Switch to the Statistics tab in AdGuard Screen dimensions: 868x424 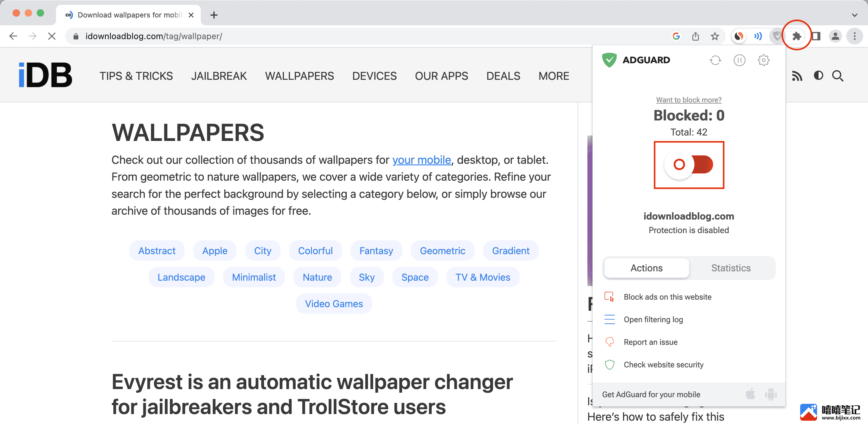pyautogui.click(x=731, y=268)
